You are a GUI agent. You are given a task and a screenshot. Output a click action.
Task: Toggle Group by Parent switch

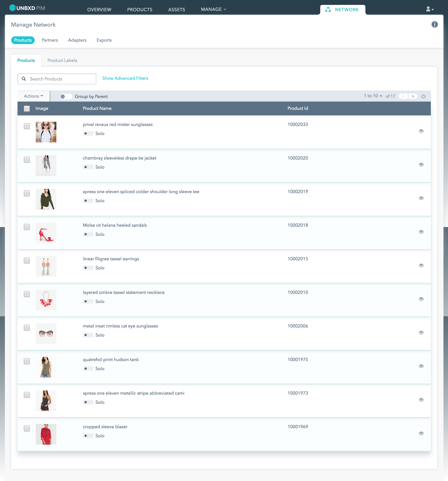(66, 97)
